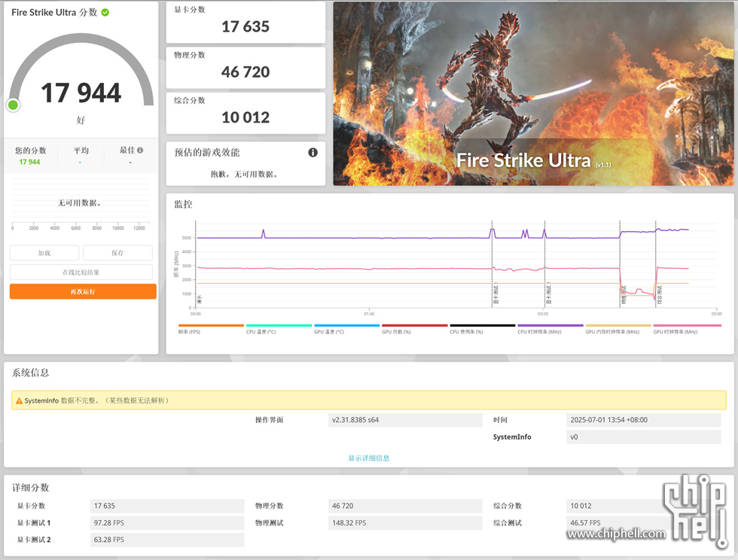Click the 抱歉，无可用数据 message
This screenshot has height=560, width=738.
click(244, 175)
